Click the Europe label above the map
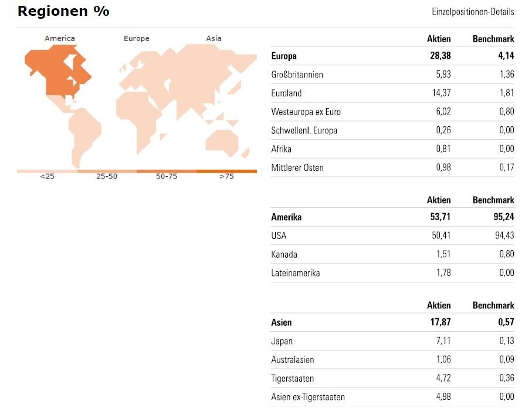The image size is (532, 411). coord(136,39)
